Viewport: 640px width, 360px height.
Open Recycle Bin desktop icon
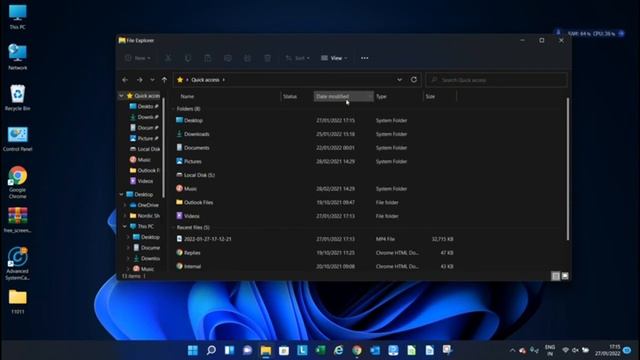18,98
